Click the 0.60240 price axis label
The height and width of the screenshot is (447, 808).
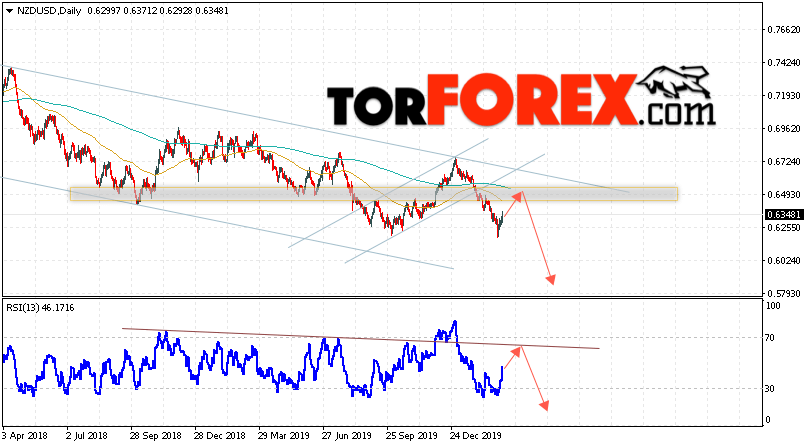tap(784, 261)
